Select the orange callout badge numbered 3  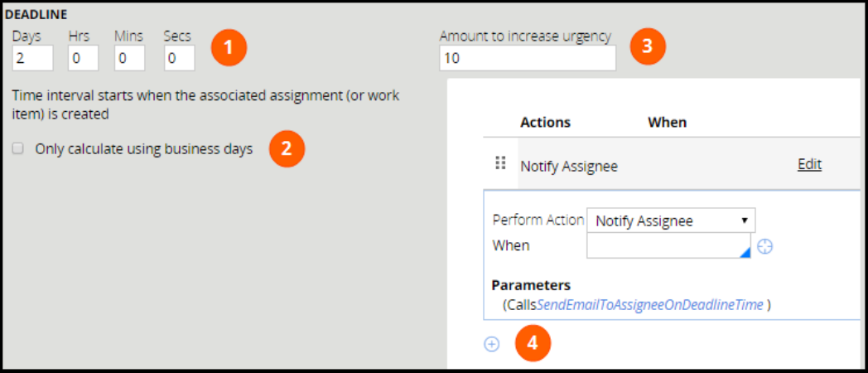tap(648, 47)
